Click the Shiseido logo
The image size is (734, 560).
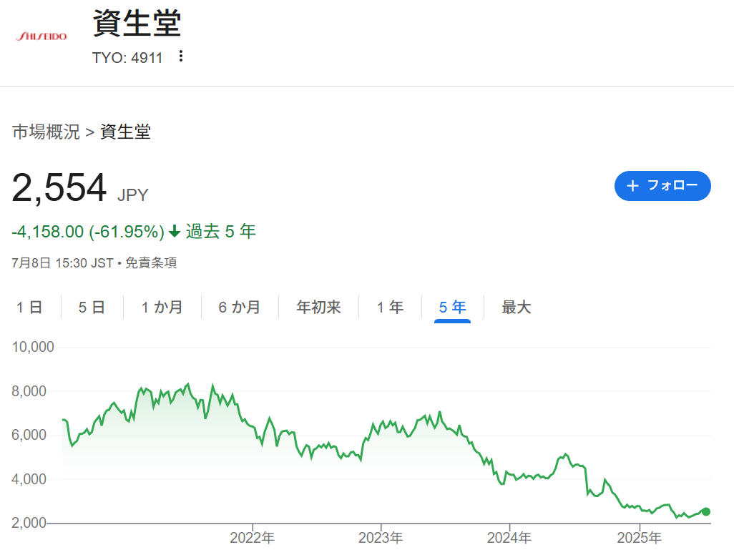pos(41,36)
